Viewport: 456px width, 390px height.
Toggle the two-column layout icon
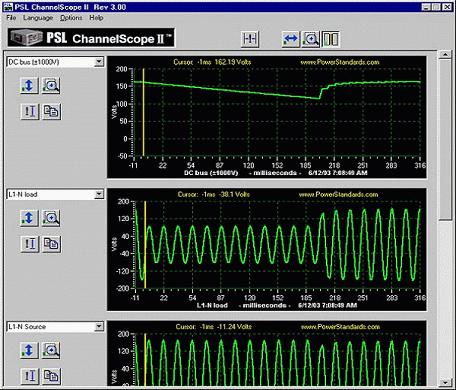click(330, 39)
